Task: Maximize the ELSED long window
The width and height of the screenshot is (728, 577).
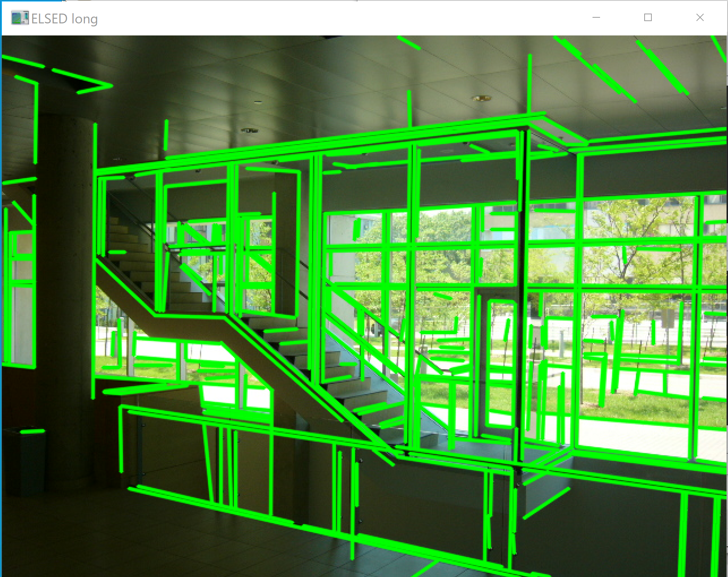Action: (648, 18)
